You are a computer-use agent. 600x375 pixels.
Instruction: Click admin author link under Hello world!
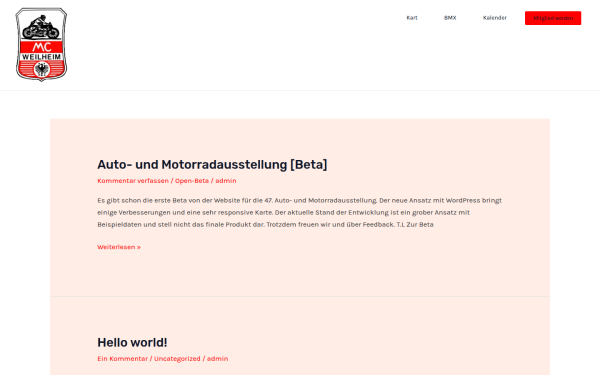click(x=217, y=359)
